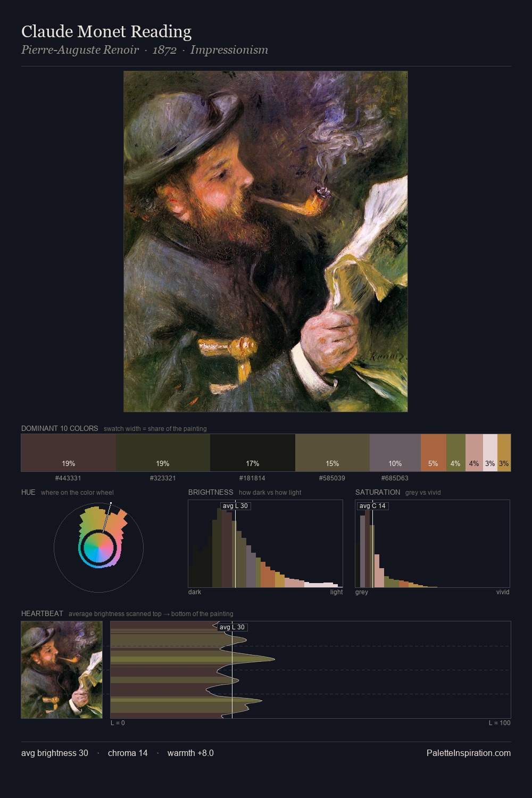Click the 'chroma 14' footer stat
This screenshot has height=798, width=532.
coord(128,753)
